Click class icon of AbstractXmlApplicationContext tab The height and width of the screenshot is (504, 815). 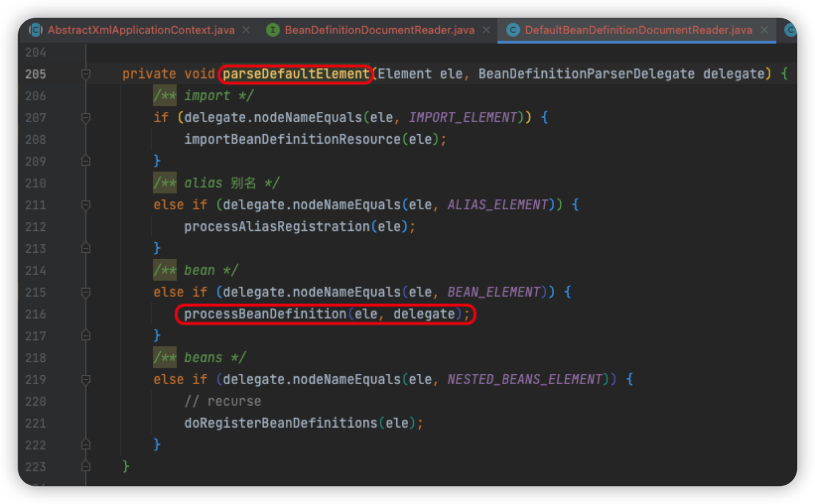(36, 30)
